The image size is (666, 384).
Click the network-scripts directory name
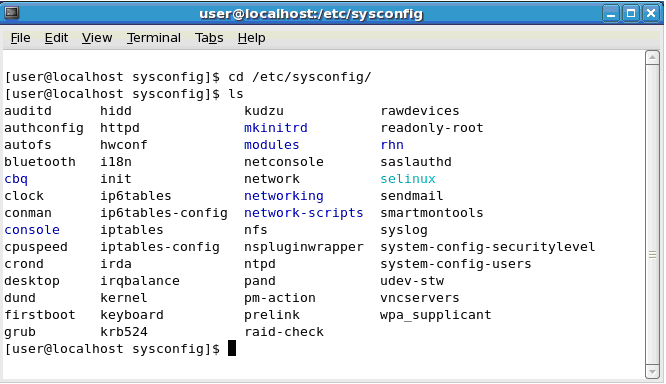(303, 213)
